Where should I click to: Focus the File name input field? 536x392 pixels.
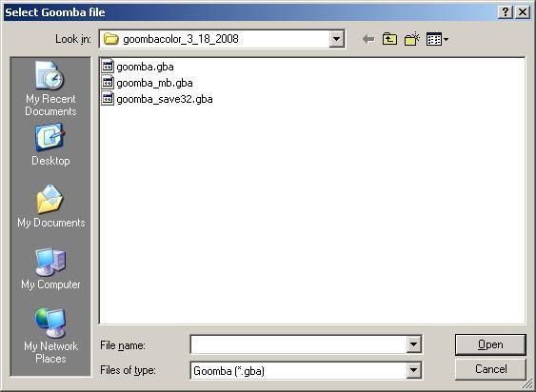pyautogui.click(x=298, y=344)
